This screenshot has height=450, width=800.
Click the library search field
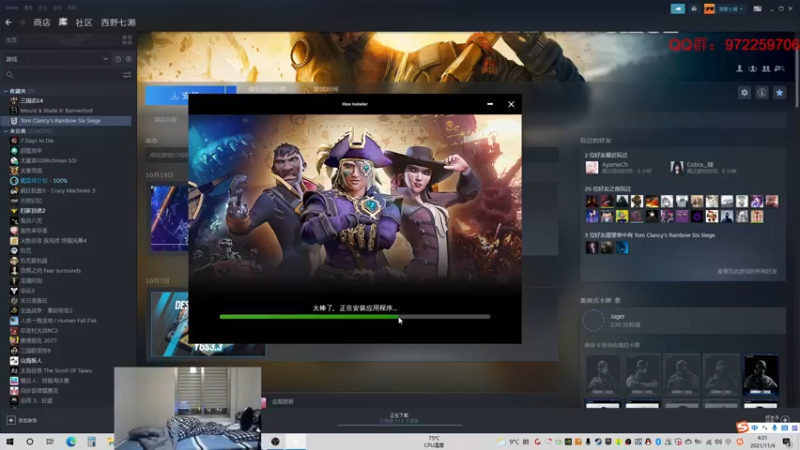62,75
